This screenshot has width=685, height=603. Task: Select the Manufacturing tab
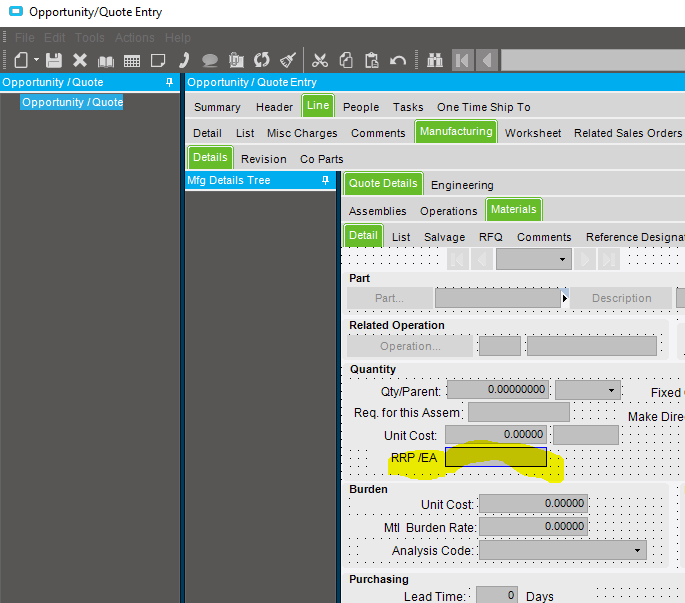pos(456,131)
